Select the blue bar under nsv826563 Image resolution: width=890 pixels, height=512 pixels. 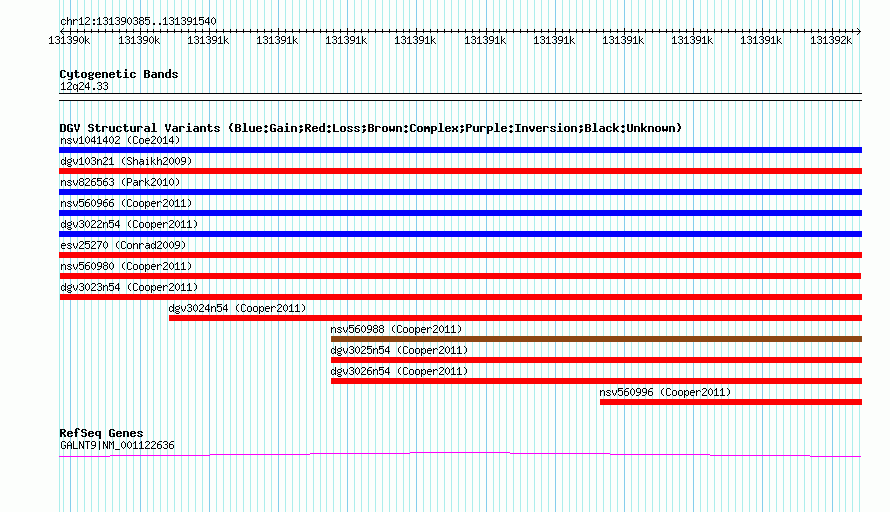(460, 192)
